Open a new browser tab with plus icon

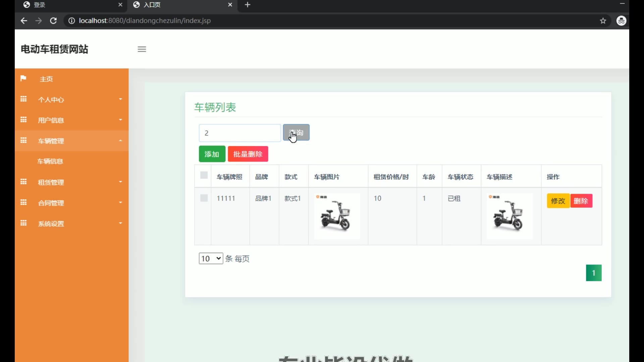point(248,5)
